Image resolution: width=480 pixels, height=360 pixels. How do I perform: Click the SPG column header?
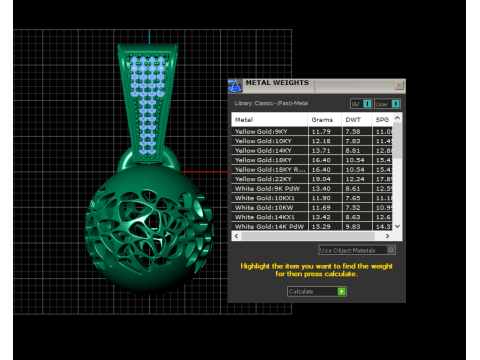382,119
